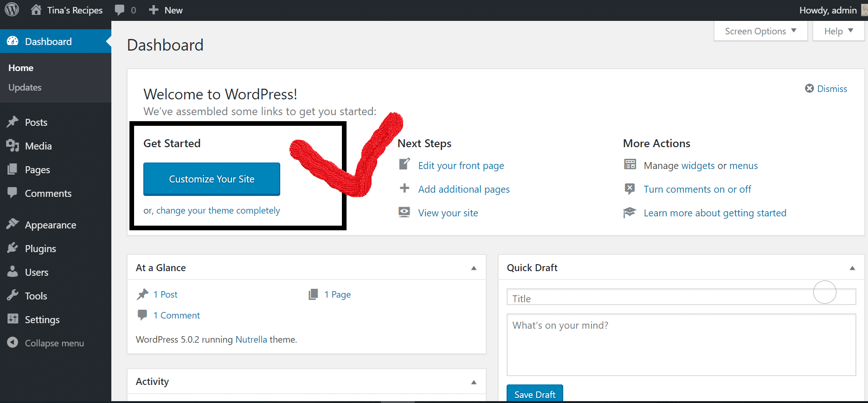Follow the change your theme completely link
Viewport: 868px width, 403px height.
218,210
